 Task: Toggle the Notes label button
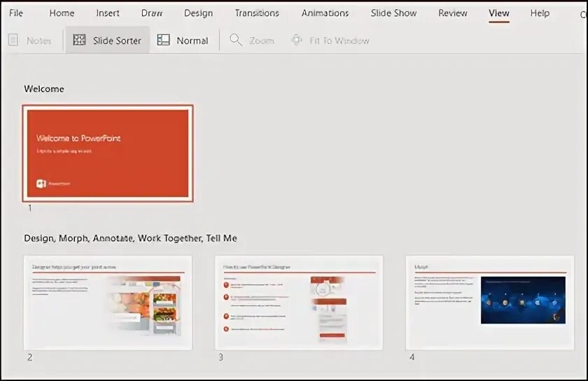[x=39, y=41]
